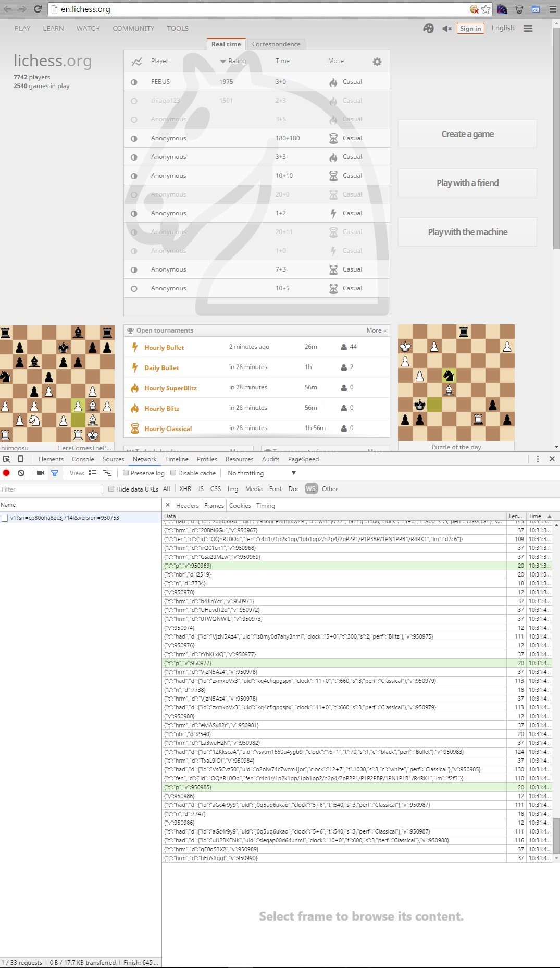Open the TOOLS navigation menu

pyautogui.click(x=178, y=28)
